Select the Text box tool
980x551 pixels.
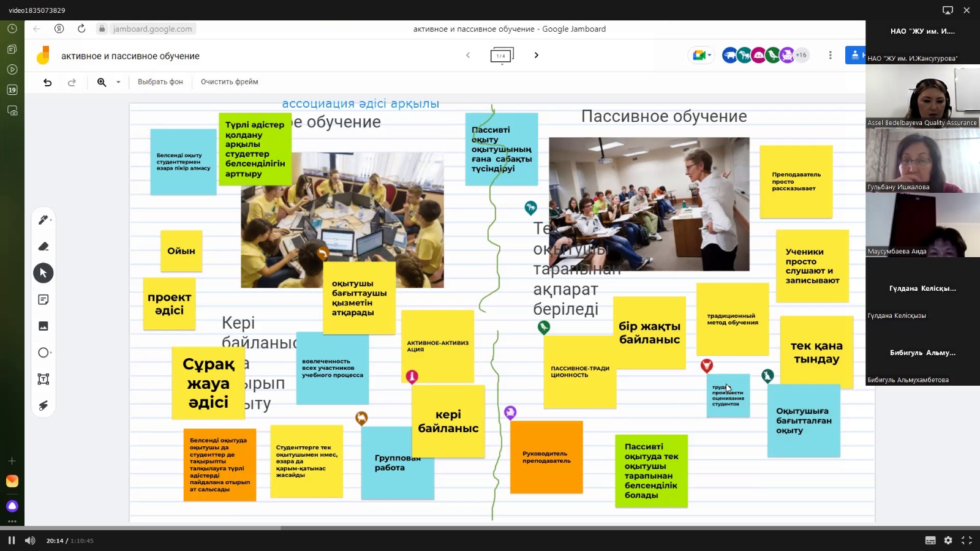coord(43,379)
